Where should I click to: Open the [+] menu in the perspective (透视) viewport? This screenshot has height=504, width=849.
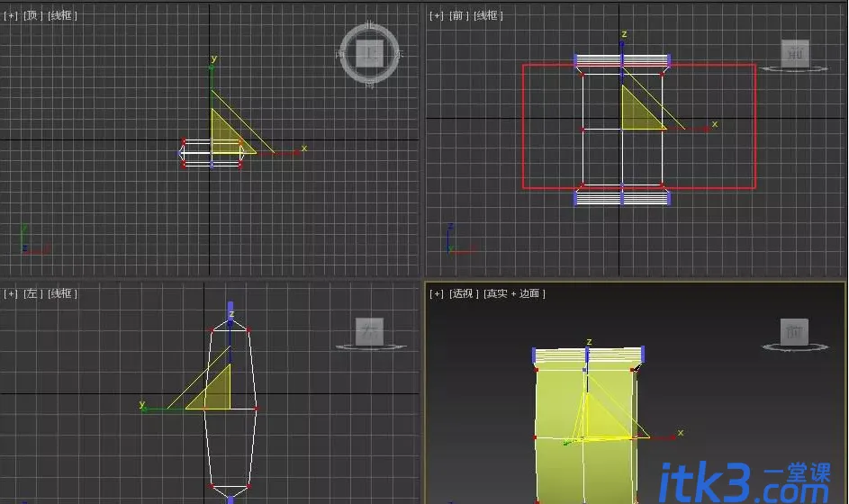(437, 293)
